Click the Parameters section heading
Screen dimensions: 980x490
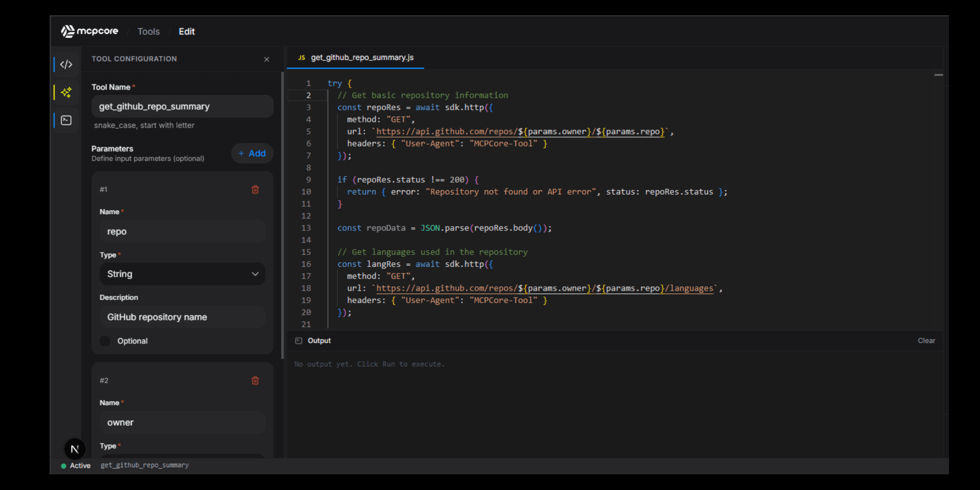point(112,149)
